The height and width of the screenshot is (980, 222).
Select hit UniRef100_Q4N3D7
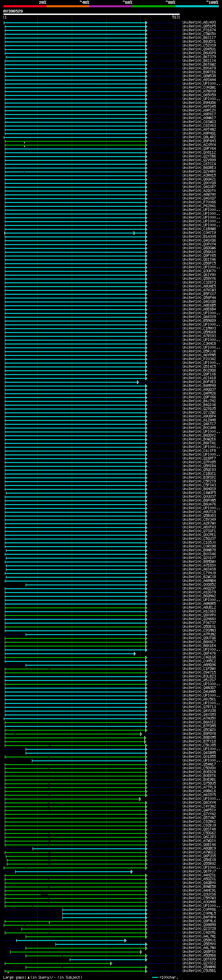pyautogui.click(x=199, y=688)
